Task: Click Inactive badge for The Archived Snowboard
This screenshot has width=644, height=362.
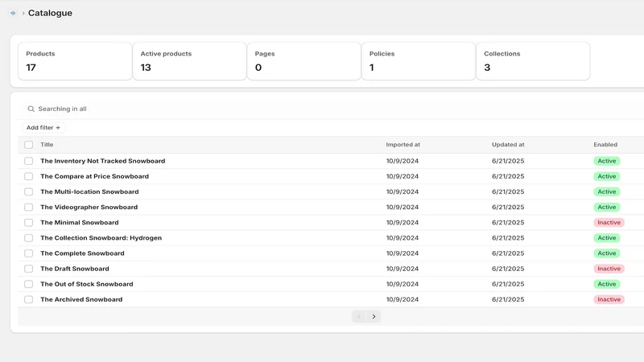Action: 609,299
